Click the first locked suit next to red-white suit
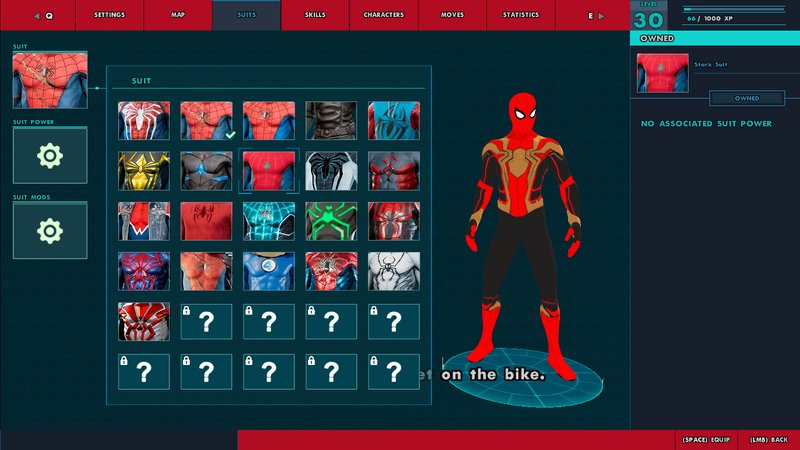The image size is (800, 450). pyautogui.click(x=206, y=321)
